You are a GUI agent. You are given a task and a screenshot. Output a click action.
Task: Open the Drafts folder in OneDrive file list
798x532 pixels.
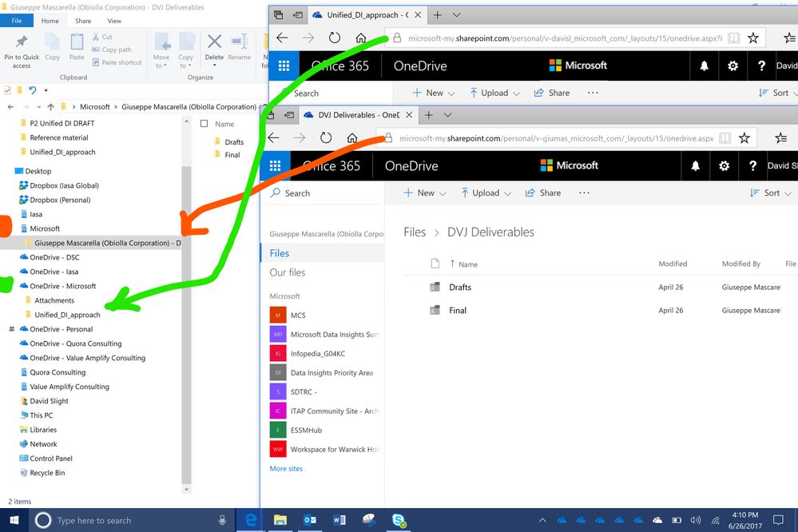pos(460,287)
